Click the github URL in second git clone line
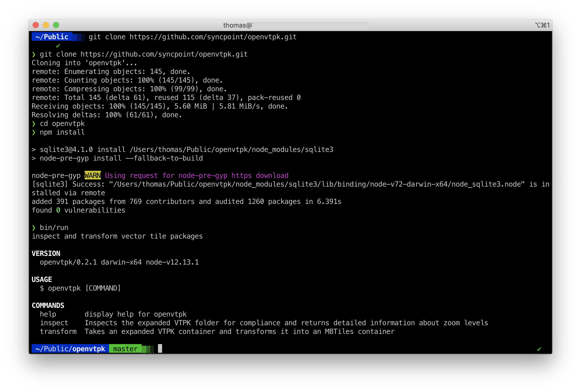Image resolution: width=581 pixels, height=392 pixels. [164, 54]
